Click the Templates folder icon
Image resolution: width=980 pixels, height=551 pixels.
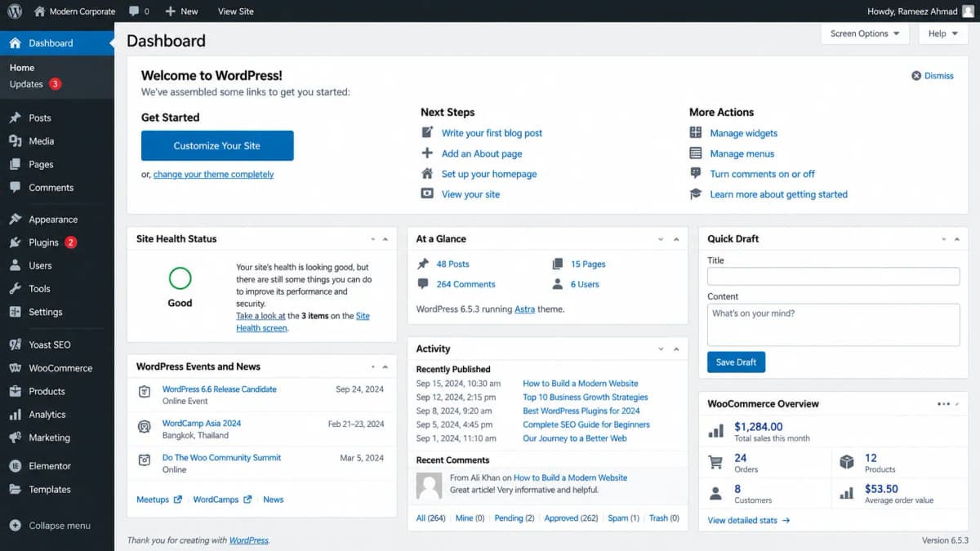pos(15,489)
